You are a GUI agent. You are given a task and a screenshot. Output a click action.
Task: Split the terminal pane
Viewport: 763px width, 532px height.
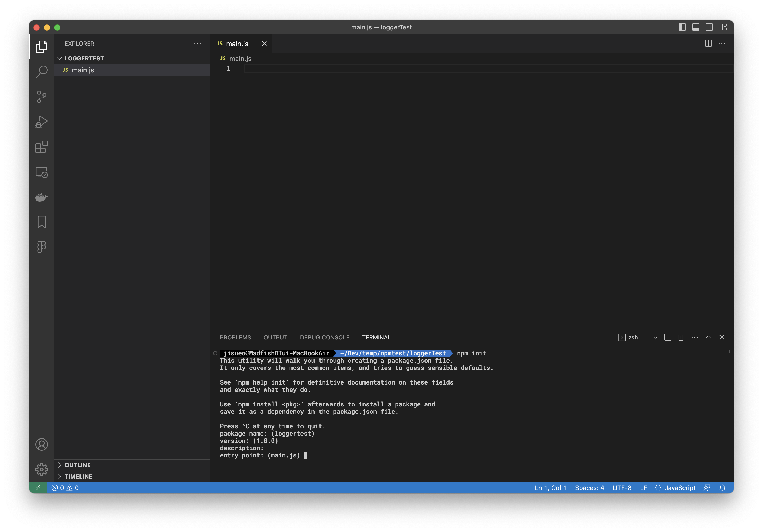pos(668,337)
